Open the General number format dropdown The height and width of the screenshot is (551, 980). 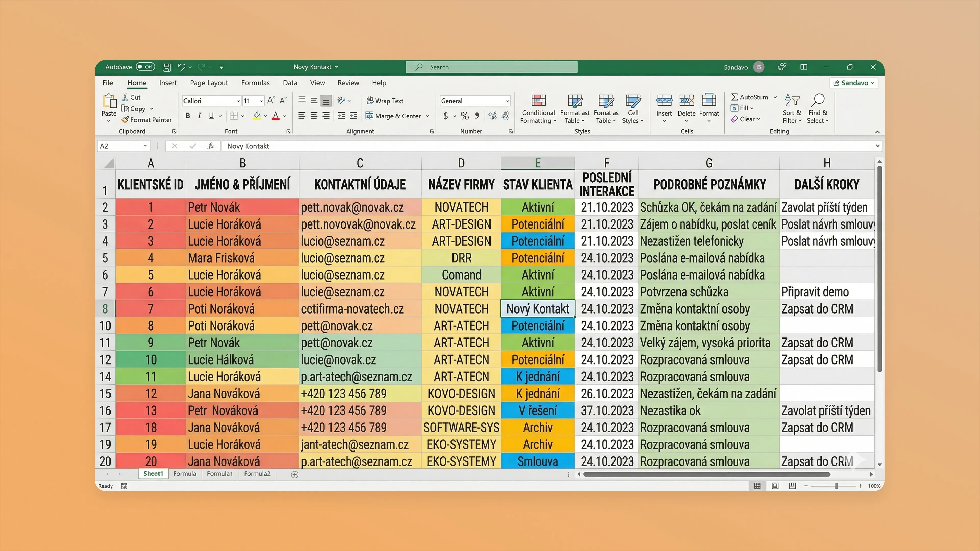pyautogui.click(x=507, y=101)
